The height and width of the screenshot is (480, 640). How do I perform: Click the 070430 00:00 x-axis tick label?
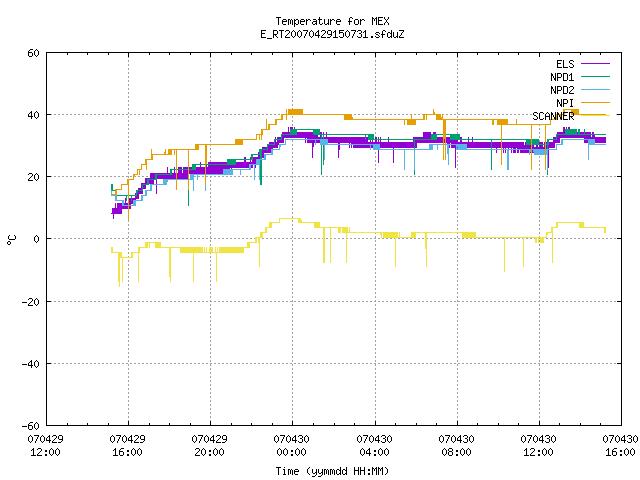point(291,445)
